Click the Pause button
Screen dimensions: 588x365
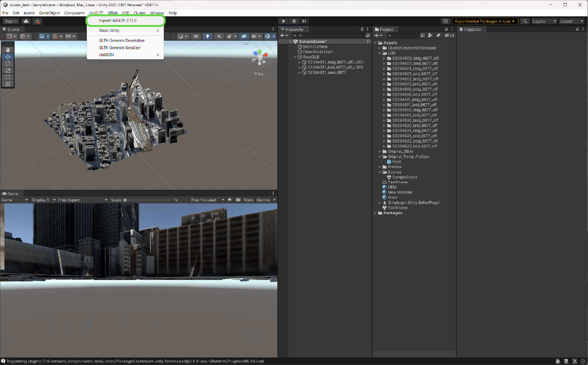294,21
